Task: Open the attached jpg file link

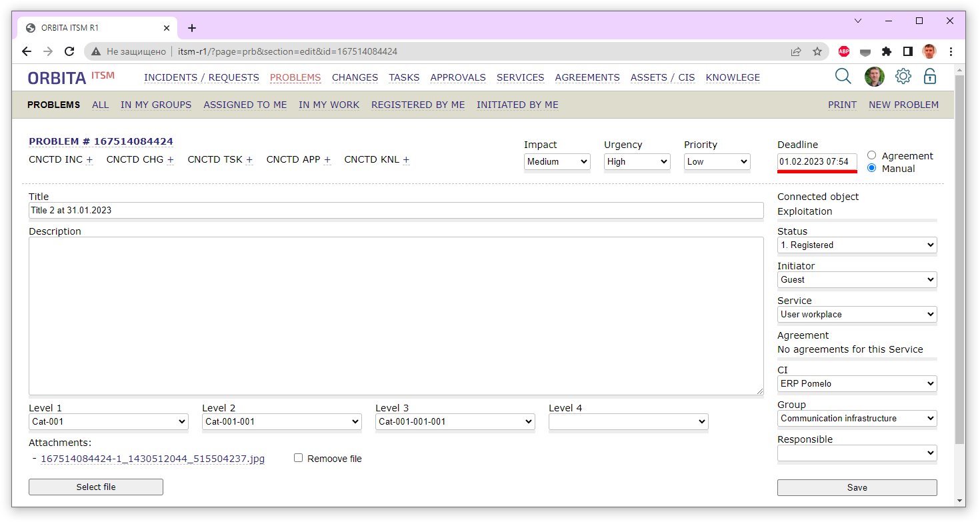Action: click(x=153, y=459)
